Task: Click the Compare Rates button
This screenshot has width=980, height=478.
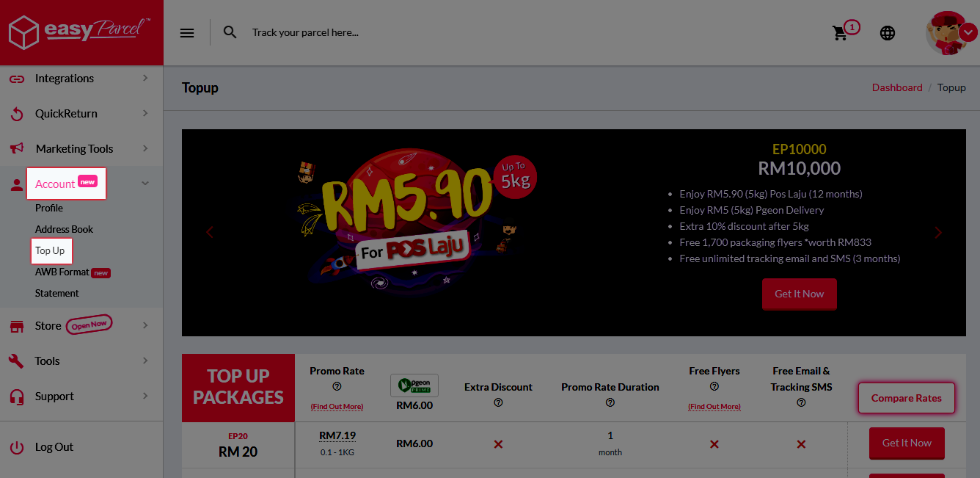Action: (907, 398)
